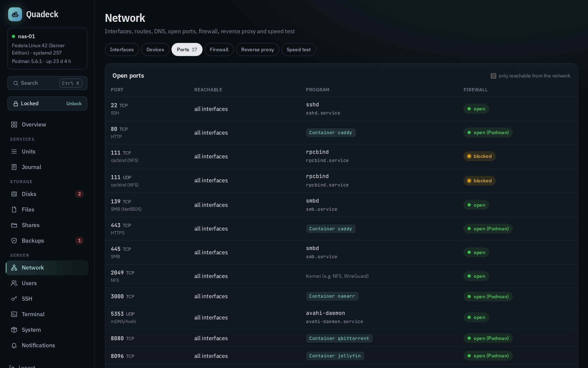Viewport: 588px width, 368px height.
Task: Click the Quadeck ship logo icon
Action: point(15,14)
